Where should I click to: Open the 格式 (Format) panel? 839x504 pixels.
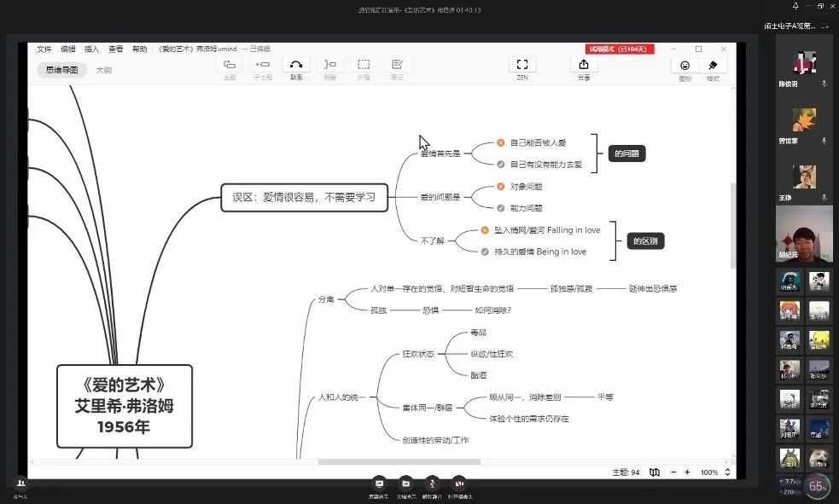(713, 67)
